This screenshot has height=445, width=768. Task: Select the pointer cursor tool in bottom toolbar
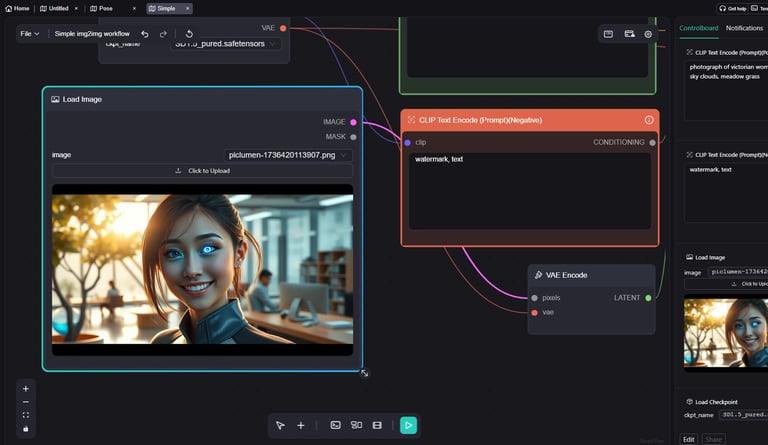tap(280, 425)
